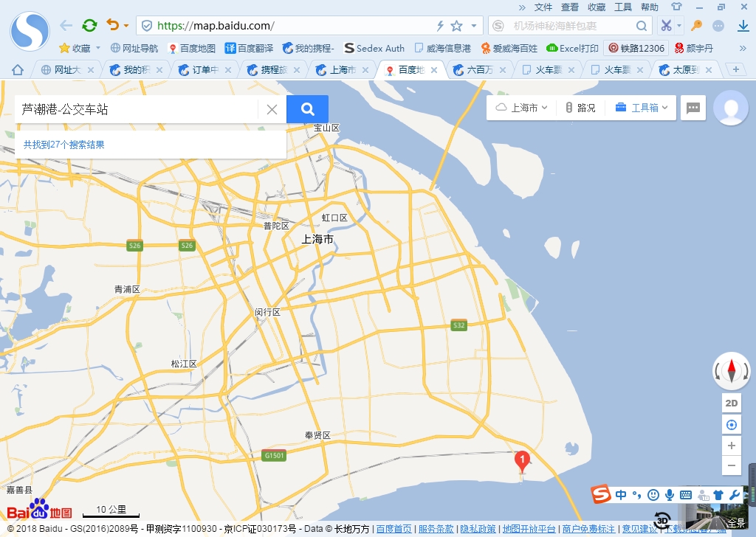The width and height of the screenshot is (756, 537).
Task: Reload the page with the green refresh icon
Action: [89, 26]
